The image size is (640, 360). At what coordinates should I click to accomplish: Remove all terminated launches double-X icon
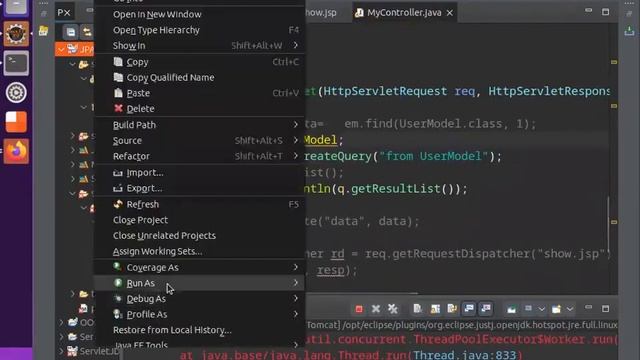click(393, 309)
